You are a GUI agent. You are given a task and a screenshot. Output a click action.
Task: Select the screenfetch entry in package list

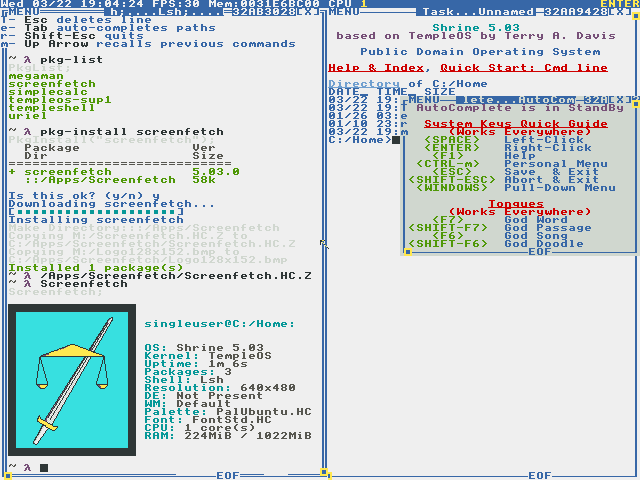coord(52,84)
